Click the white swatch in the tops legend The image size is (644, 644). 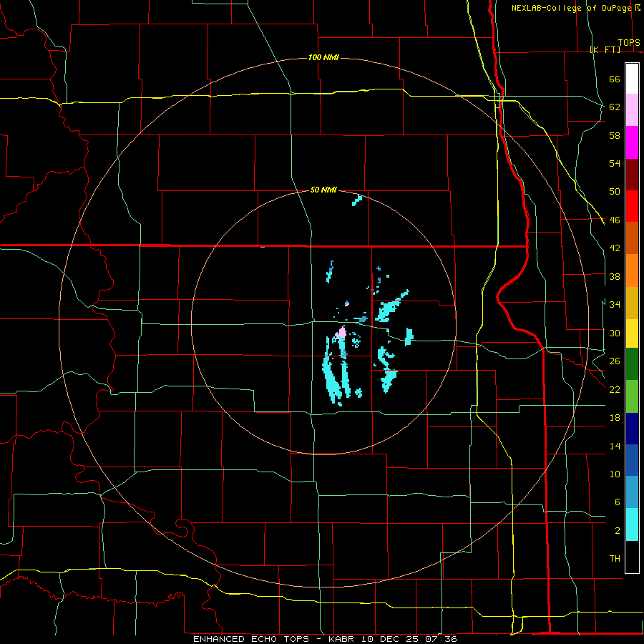pos(632,79)
